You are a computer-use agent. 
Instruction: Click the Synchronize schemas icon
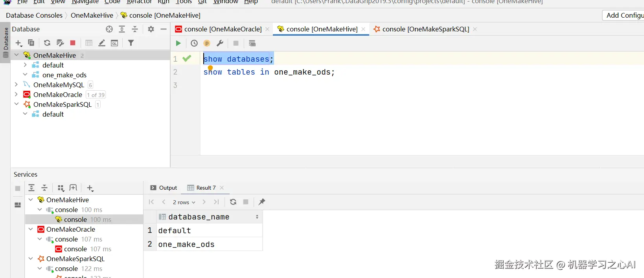click(x=60, y=43)
